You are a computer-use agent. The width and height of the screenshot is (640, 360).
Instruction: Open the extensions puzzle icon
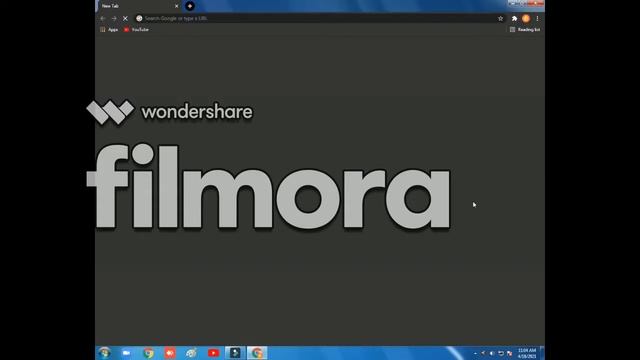514,18
